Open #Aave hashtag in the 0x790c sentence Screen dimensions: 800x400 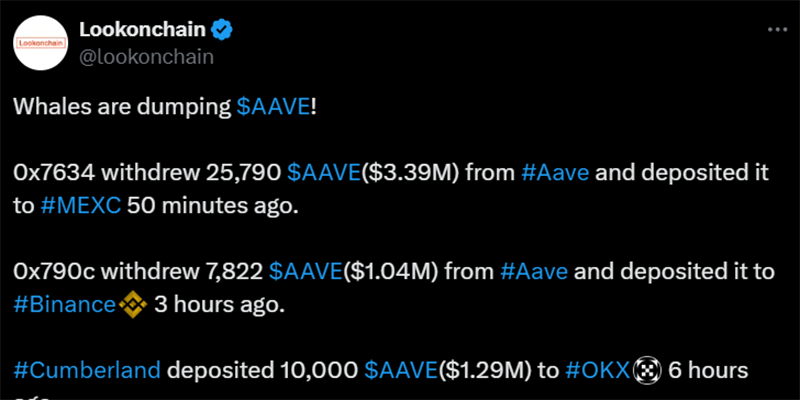click(534, 272)
